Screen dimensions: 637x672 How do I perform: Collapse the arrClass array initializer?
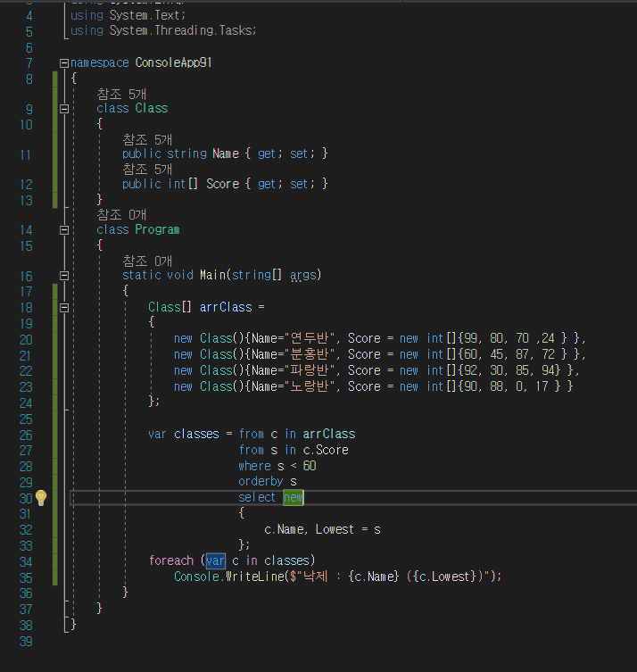[64, 308]
